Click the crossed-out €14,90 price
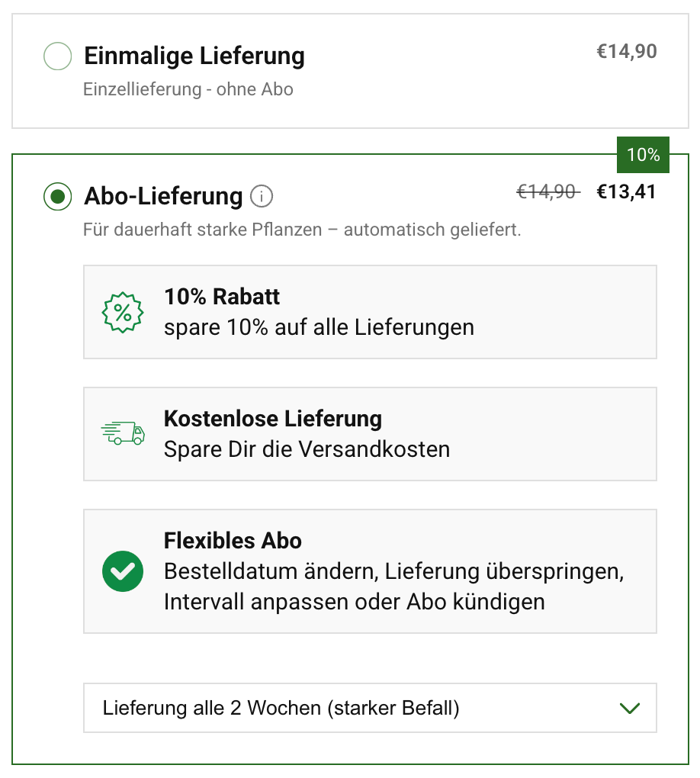The height and width of the screenshot is (778, 700). tap(547, 192)
